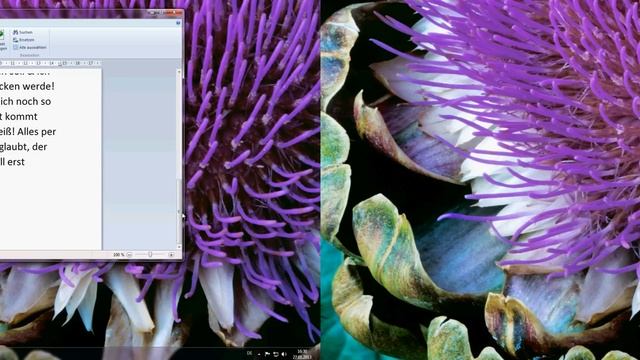Image resolution: width=640 pixels, height=360 pixels.
Task: Click the volume speaker tray icon
Action: coord(284,354)
